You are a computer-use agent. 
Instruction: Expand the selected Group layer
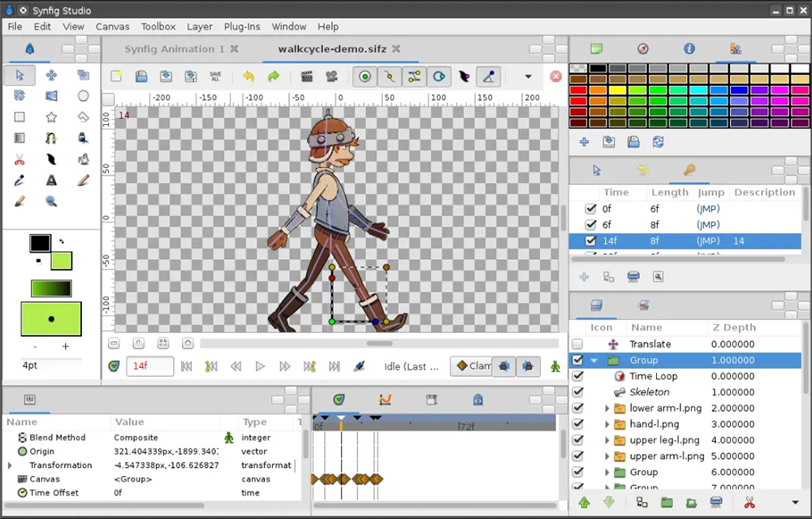pyautogui.click(x=595, y=360)
